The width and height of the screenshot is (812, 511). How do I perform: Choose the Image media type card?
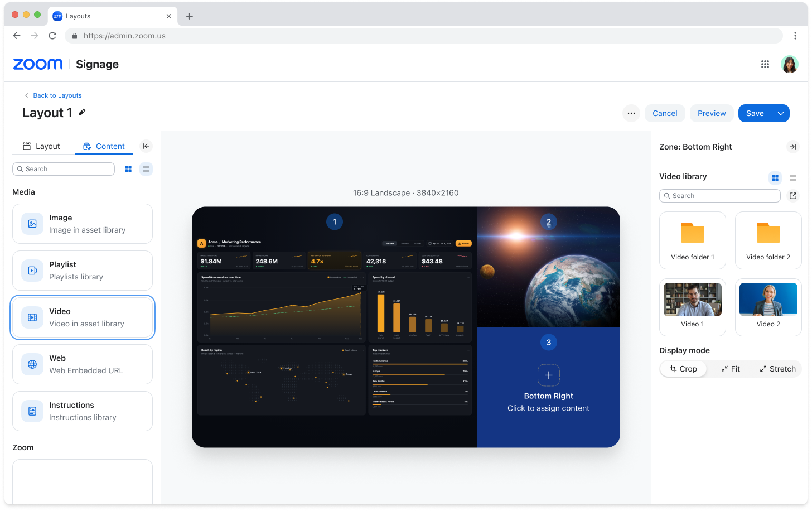(x=83, y=224)
